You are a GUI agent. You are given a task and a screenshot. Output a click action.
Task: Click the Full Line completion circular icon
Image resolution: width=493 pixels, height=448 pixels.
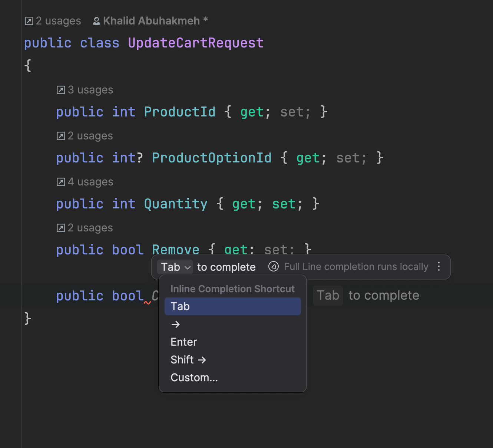point(274,267)
